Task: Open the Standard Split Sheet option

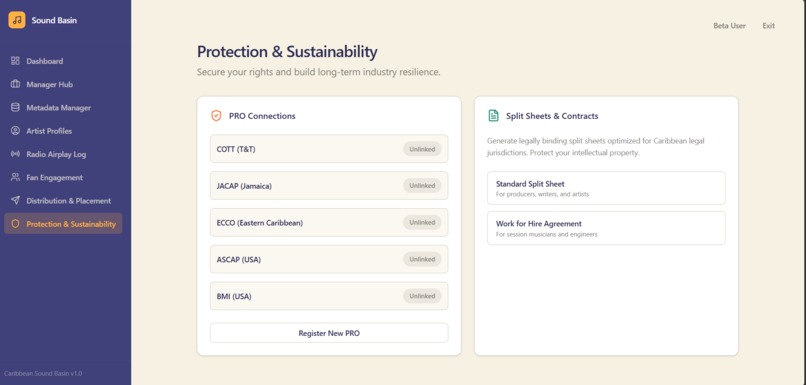Action: coord(607,188)
